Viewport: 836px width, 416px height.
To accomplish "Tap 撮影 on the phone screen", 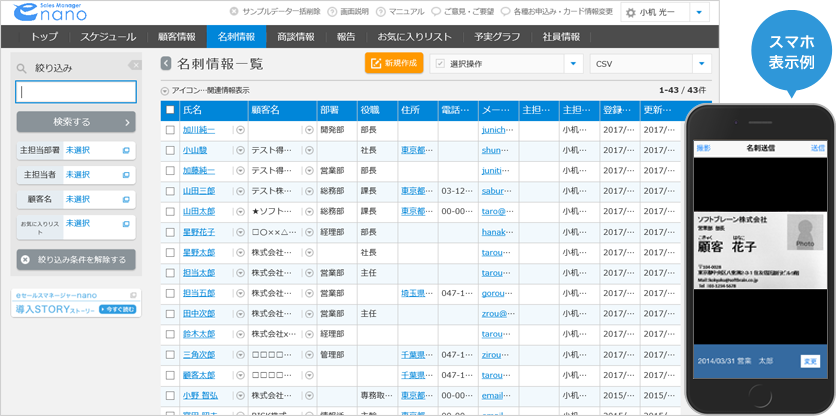I will click(x=703, y=148).
